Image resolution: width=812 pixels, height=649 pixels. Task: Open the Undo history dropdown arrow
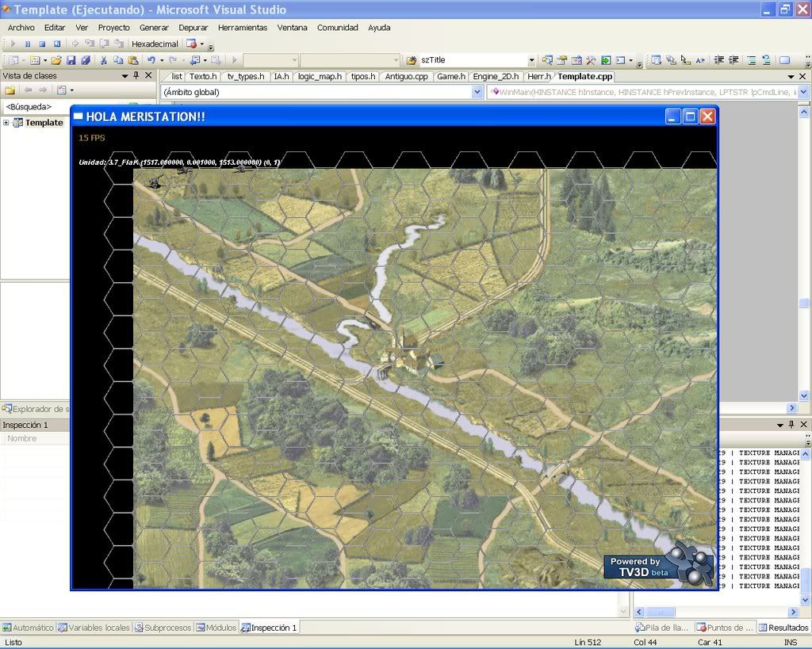pos(162,60)
